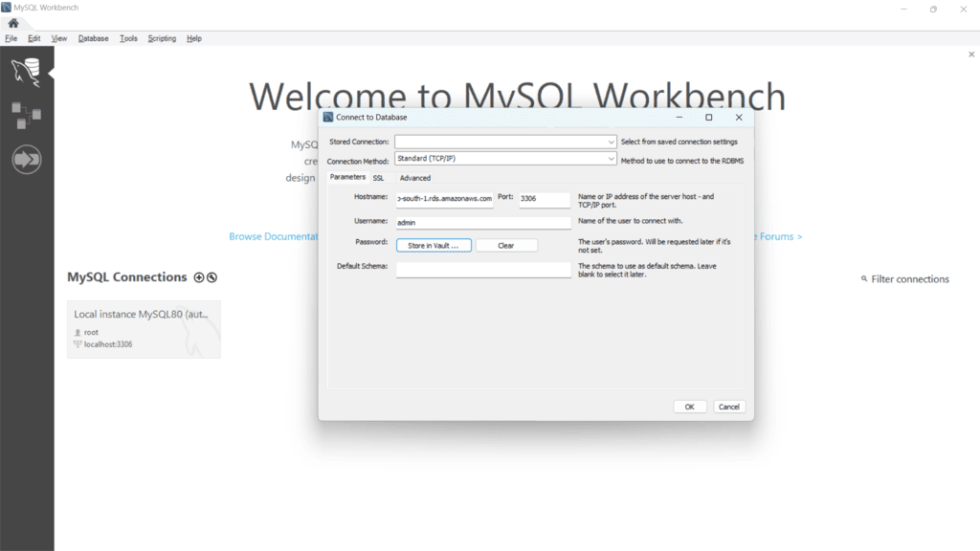Open the Migration wizard sidebar icon

26,160
